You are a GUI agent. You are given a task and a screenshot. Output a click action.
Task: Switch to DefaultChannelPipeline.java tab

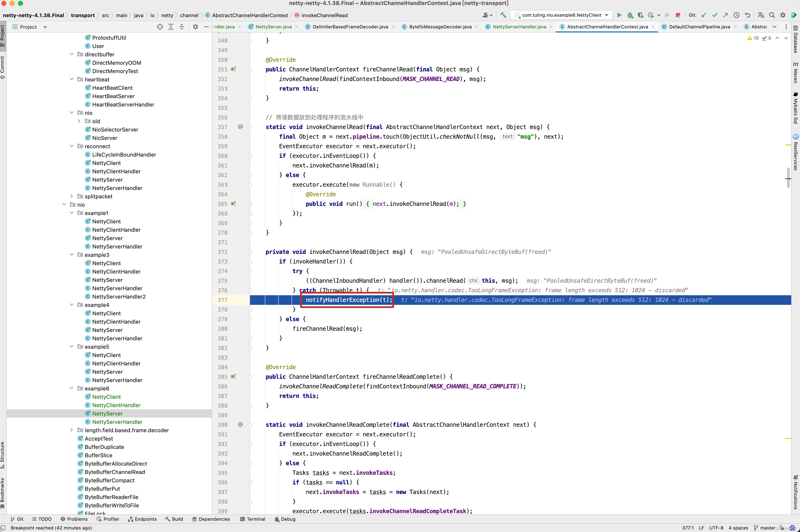(x=699, y=27)
